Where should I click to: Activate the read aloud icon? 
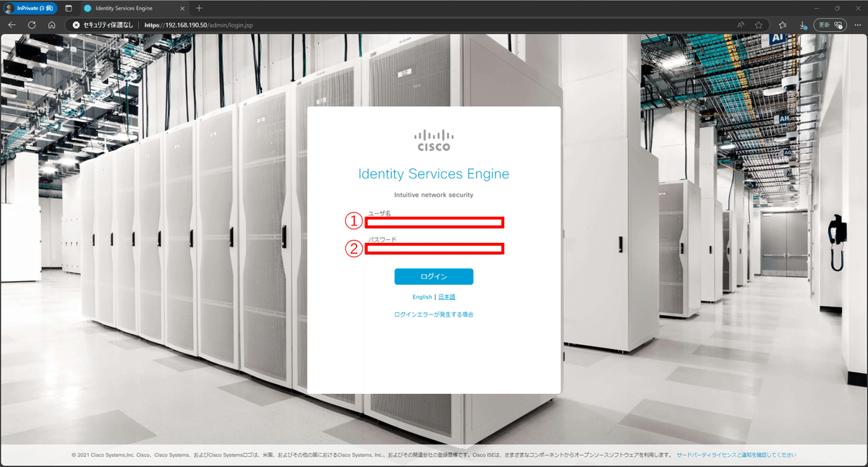(x=741, y=25)
